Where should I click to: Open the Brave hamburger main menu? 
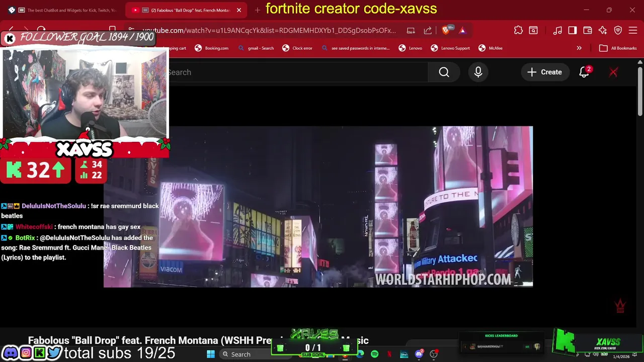(x=633, y=30)
